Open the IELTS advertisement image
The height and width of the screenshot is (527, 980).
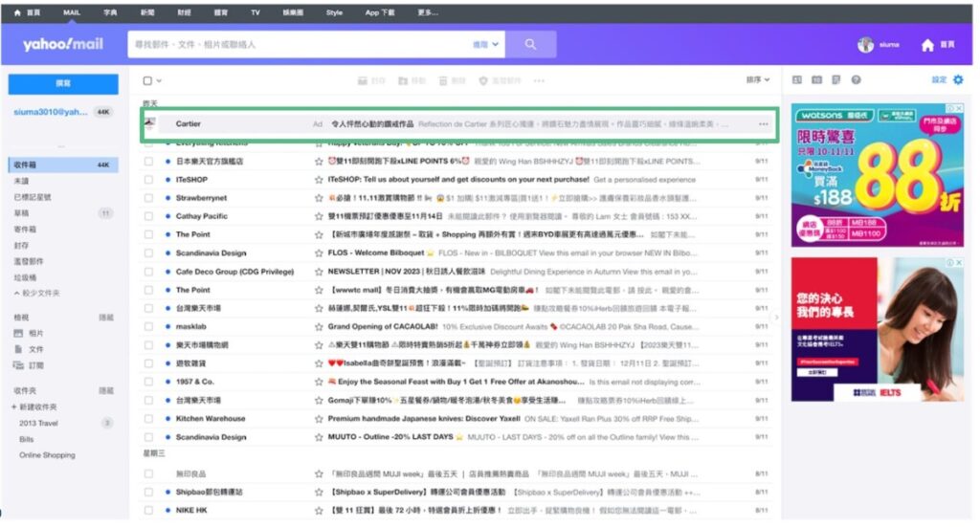tap(877, 329)
